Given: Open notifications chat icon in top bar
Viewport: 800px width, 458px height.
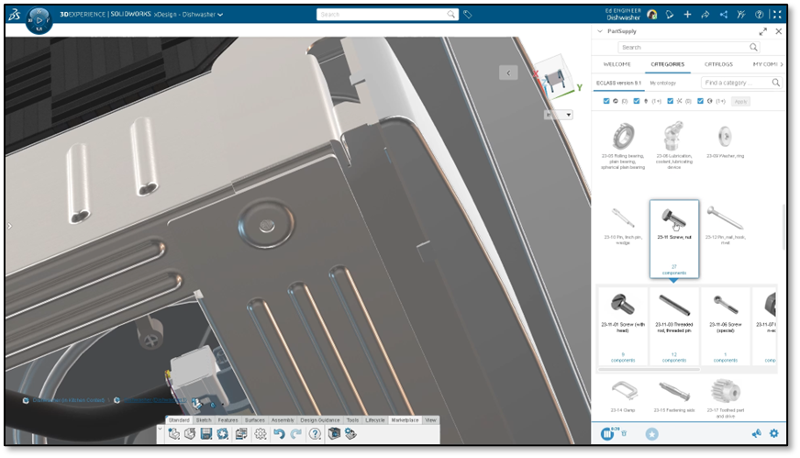Looking at the screenshot, I should (x=669, y=14).
